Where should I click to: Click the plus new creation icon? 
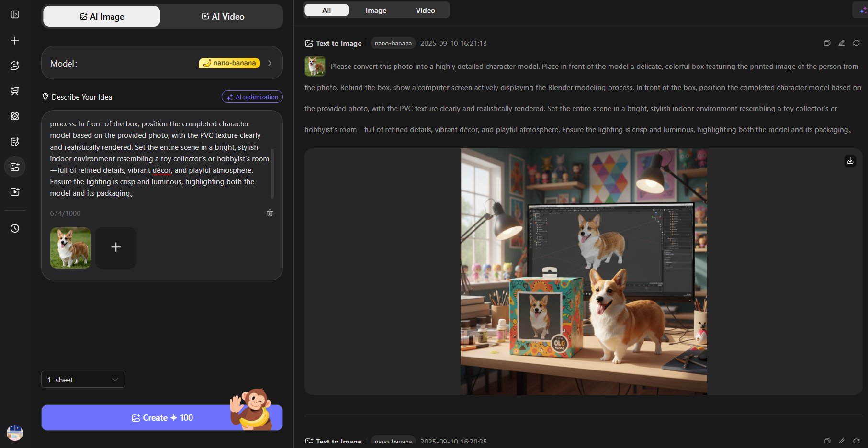[15, 41]
